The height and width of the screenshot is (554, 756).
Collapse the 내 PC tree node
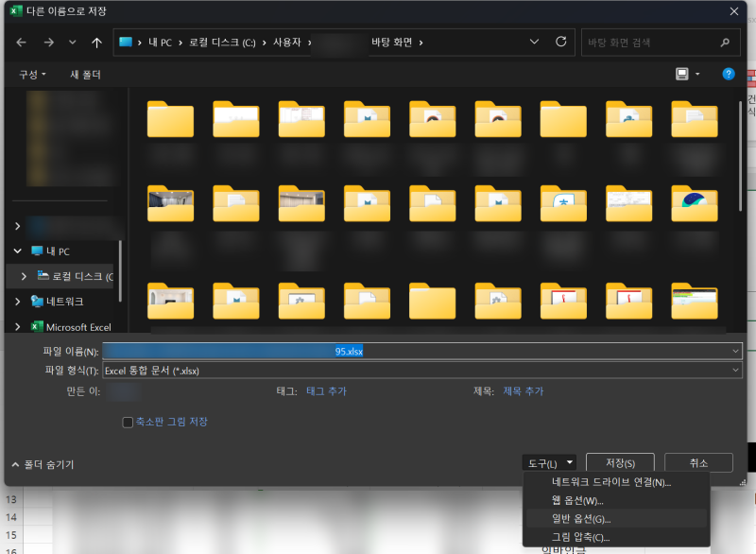[x=17, y=251]
